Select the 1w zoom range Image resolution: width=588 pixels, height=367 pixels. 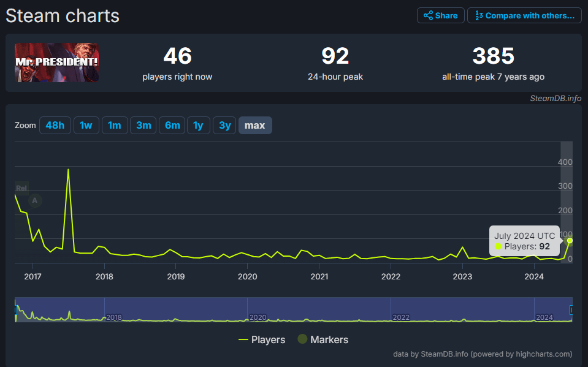(86, 125)
